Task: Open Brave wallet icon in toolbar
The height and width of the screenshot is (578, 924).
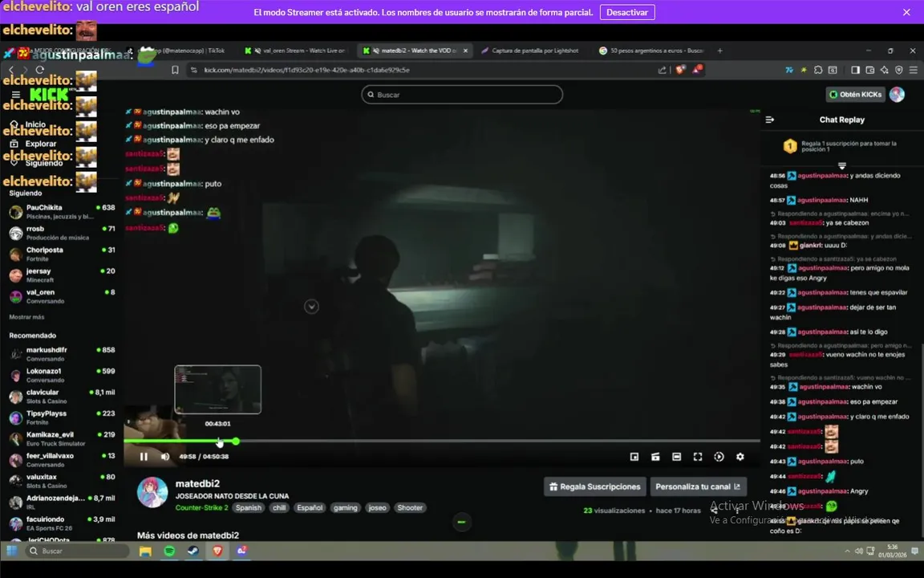Action: [869, 70]
